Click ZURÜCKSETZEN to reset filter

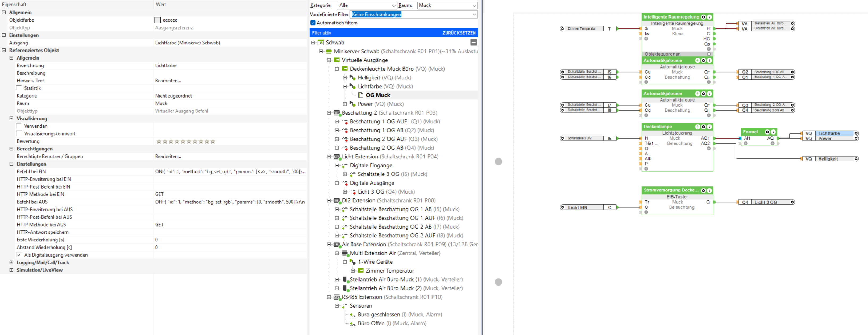click(x=459, y=33)
